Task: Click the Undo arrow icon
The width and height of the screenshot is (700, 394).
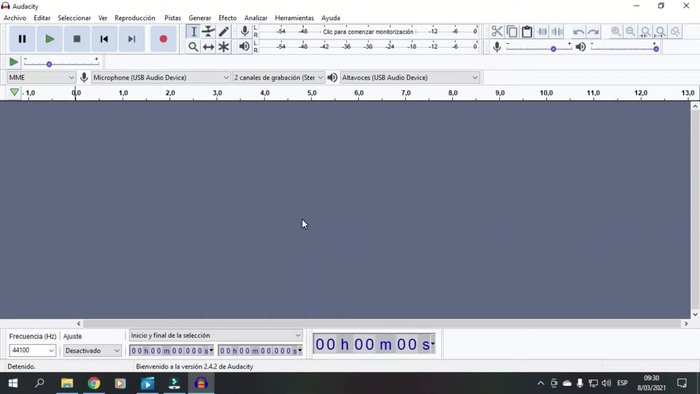Action: point(578,32)
